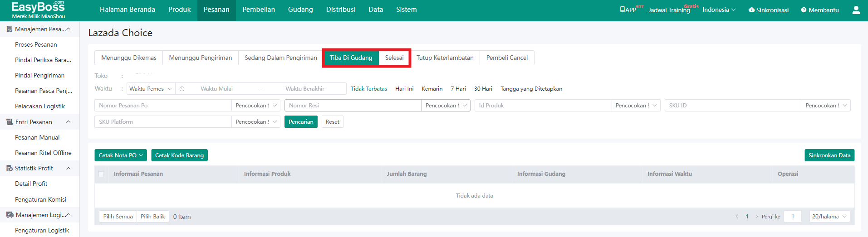Open the Indonesia language dropdown
The height and width of the screenshot is (237, 868).
719,10
